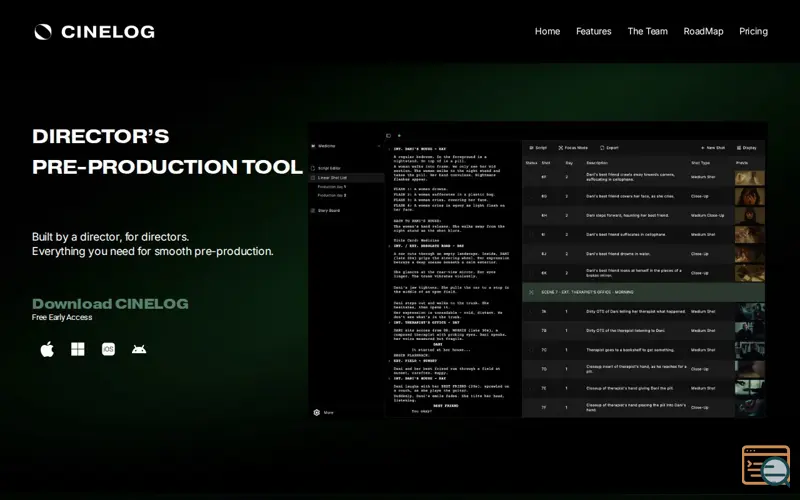Viewport: 800px width, 500px height.
Task: Click the 'Free Early Access' text
Action: [x=62, y=317]
